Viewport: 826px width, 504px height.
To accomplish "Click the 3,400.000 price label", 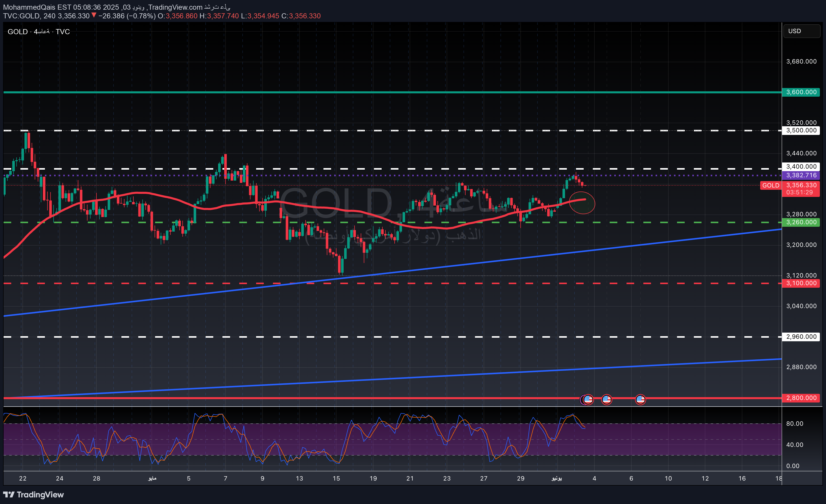I will click(x=801, y=167).
